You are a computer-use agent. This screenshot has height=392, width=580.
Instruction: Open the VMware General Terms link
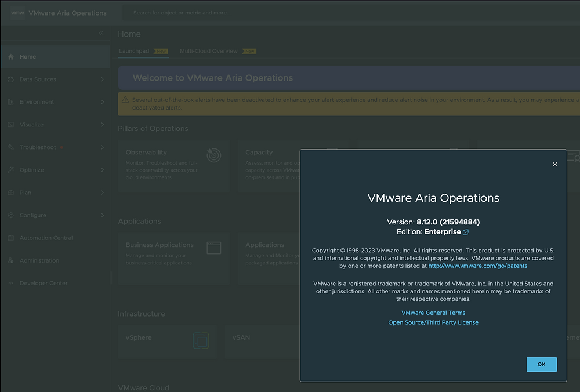433,313
